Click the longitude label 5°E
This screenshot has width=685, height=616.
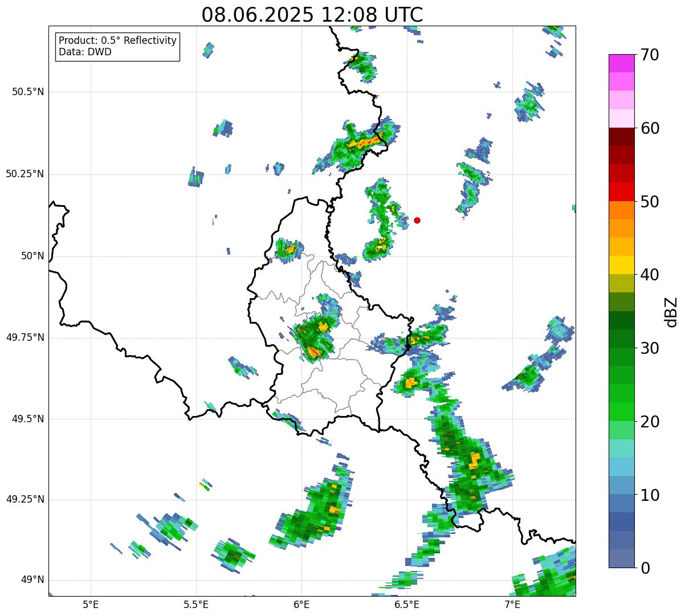(91, 604)
